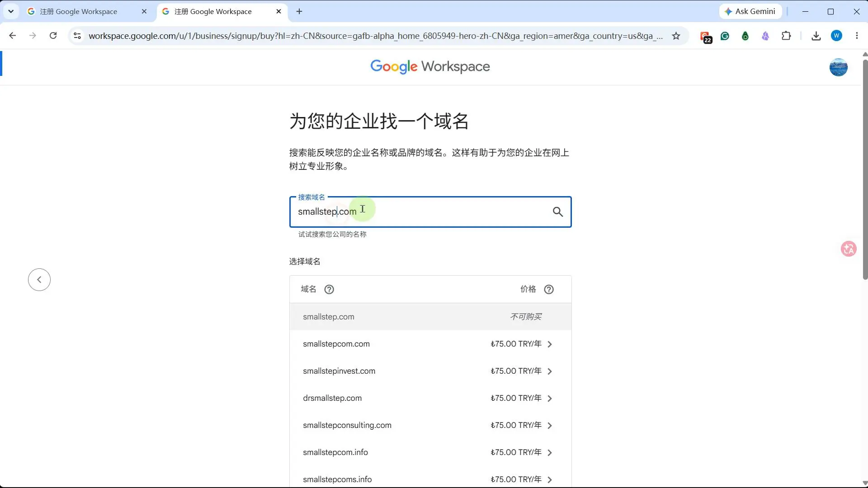
Task: Select the smallstepconsulting.com domain name
Action: pos(347,425)
